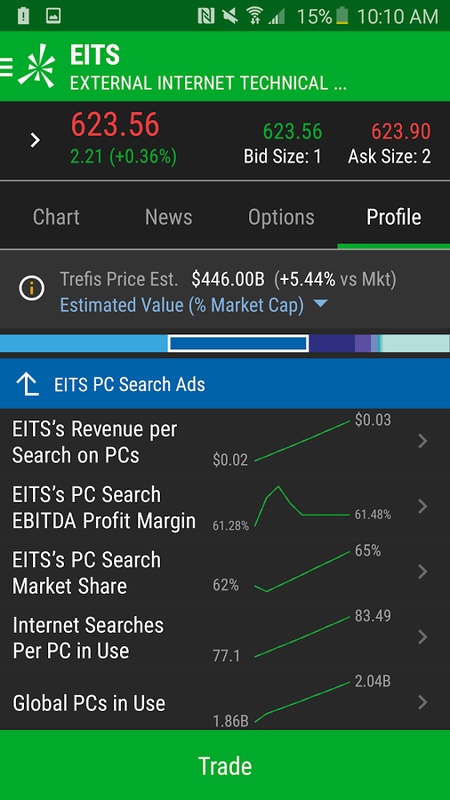Open PC Search EBITDA Profit Margin chevron

pyautogui.click(x=422, y=506)
